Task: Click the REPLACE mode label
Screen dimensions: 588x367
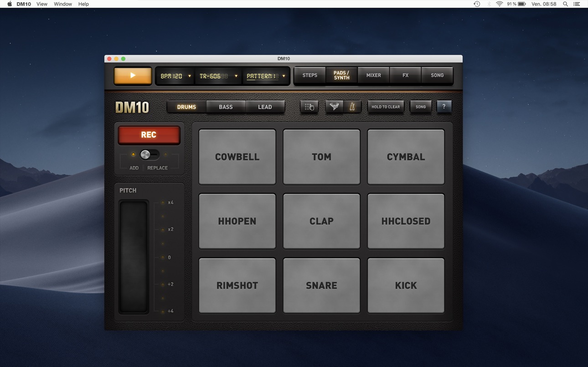Action: pos(157,168)
